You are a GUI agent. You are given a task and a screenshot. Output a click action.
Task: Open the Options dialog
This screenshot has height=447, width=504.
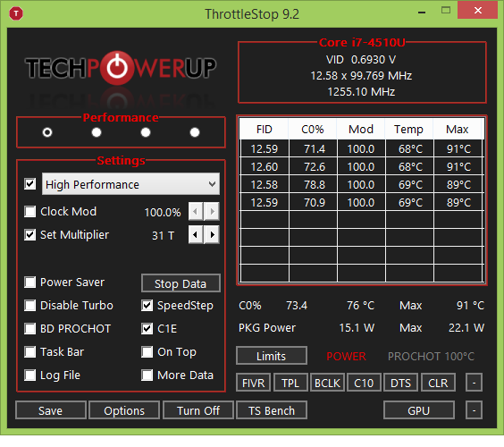coord(124,410)
